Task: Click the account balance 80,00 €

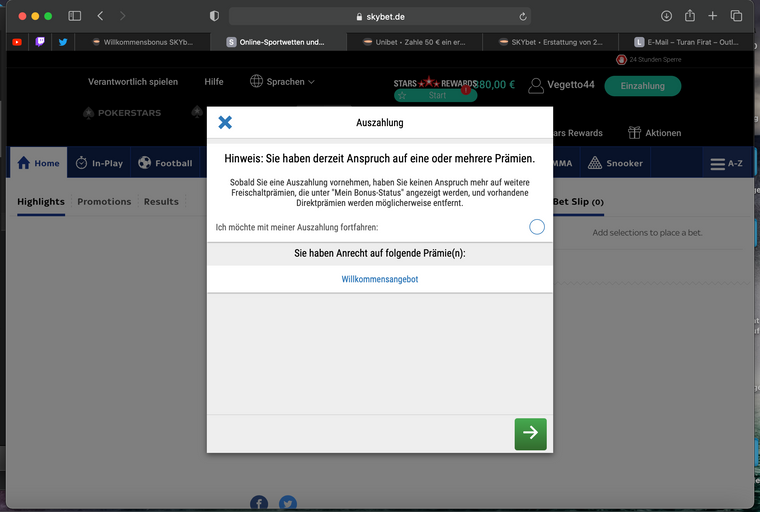Action: pos(494,85)
